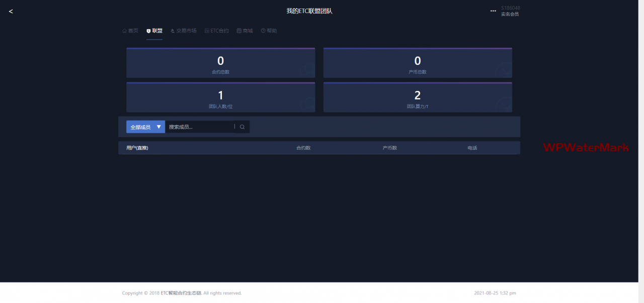Click the 用户(直推) column header

[137, 148]
